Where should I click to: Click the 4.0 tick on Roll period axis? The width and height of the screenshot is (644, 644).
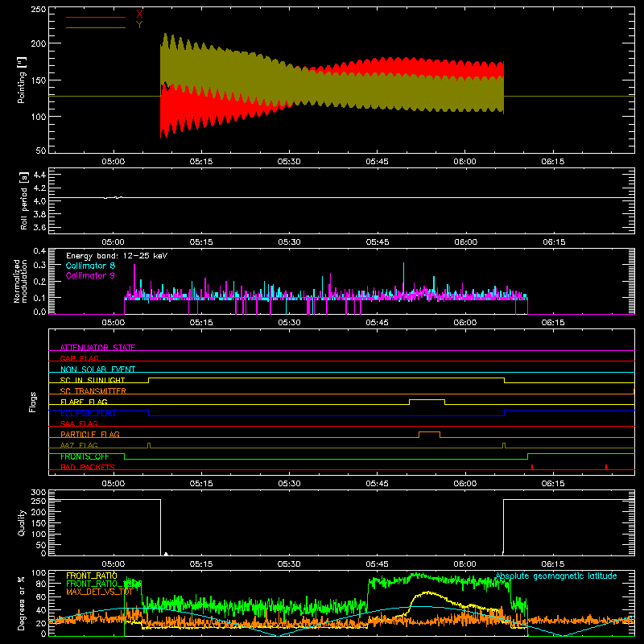[39, 201]
